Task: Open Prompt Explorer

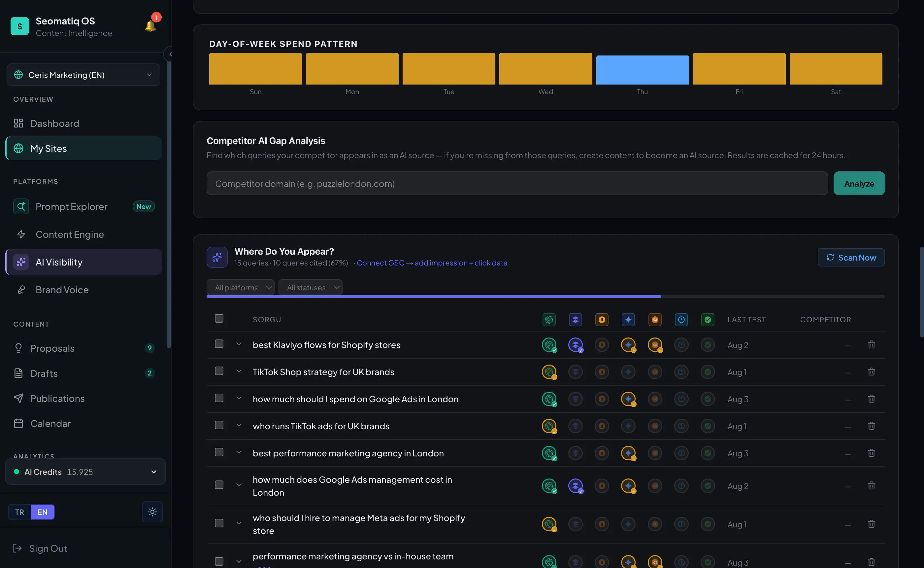Action: [83, 207]
